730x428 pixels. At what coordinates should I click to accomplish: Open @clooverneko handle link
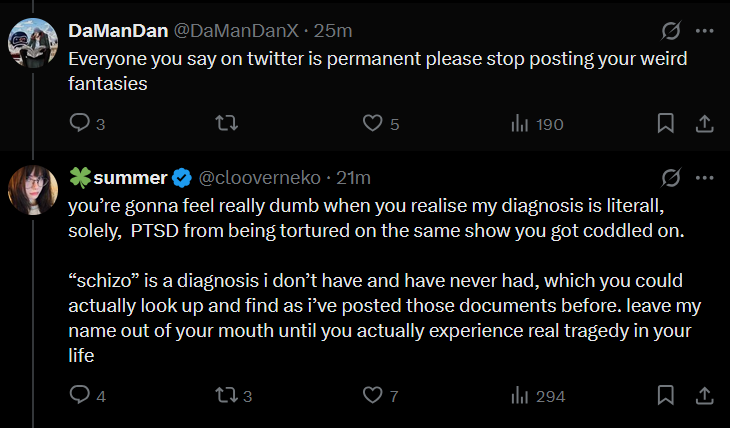[259, 178]
